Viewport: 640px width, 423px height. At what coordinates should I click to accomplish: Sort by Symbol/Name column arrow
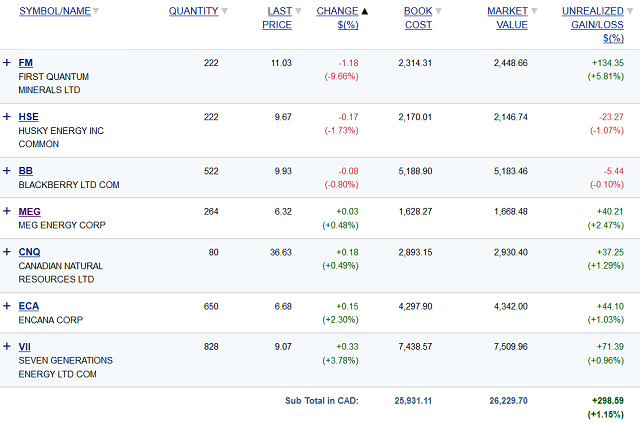point(97,12)
